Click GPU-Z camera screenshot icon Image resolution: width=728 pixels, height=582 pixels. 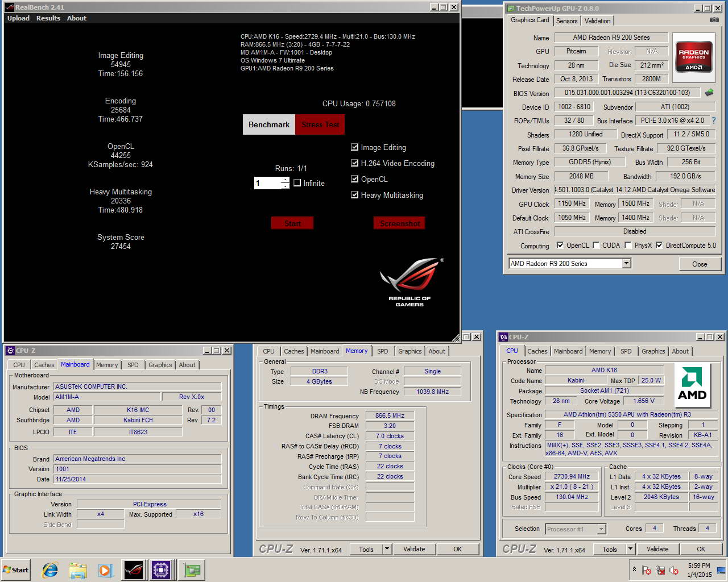pos(714,20)
